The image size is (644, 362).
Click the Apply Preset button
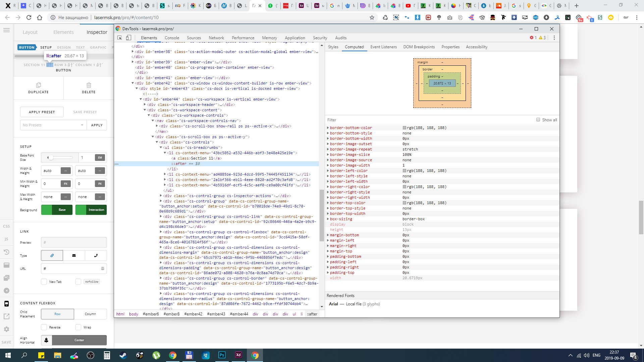(x=42, y=112)
